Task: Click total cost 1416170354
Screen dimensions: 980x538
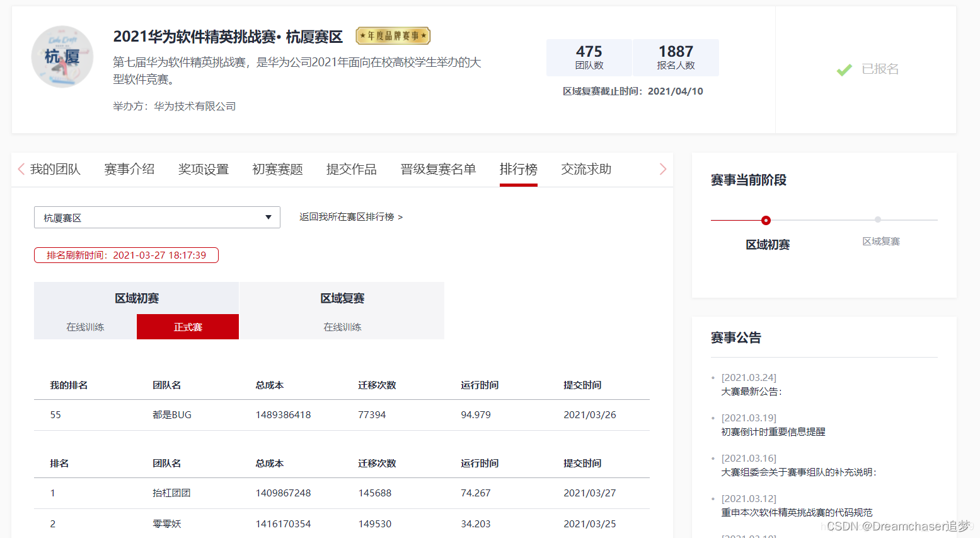Action: 283,524
